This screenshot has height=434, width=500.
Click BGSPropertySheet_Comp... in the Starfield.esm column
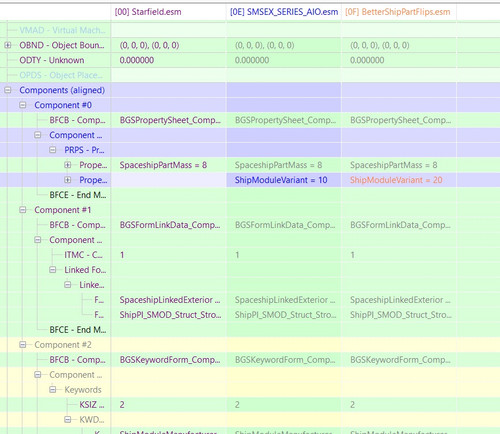[170, 120]
